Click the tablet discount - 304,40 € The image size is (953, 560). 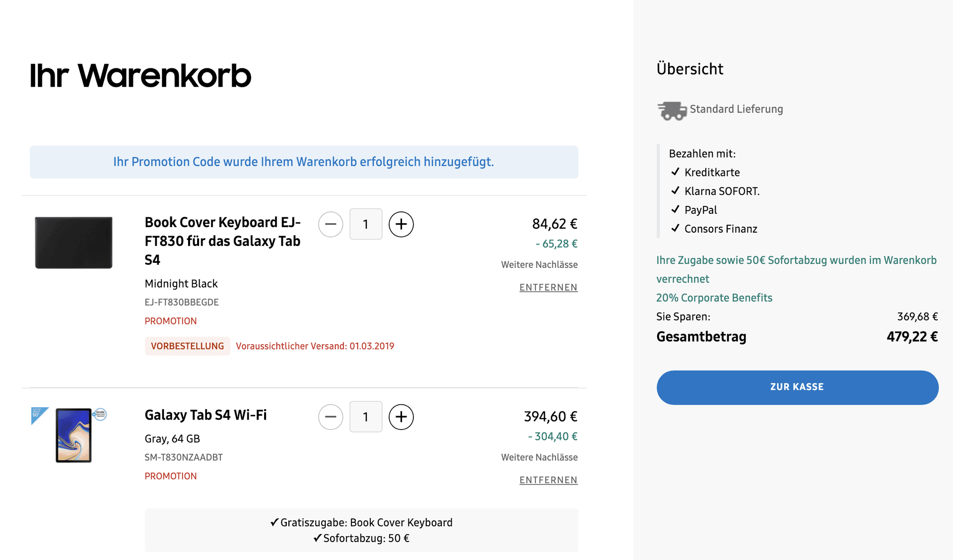[x=552, y=436]
